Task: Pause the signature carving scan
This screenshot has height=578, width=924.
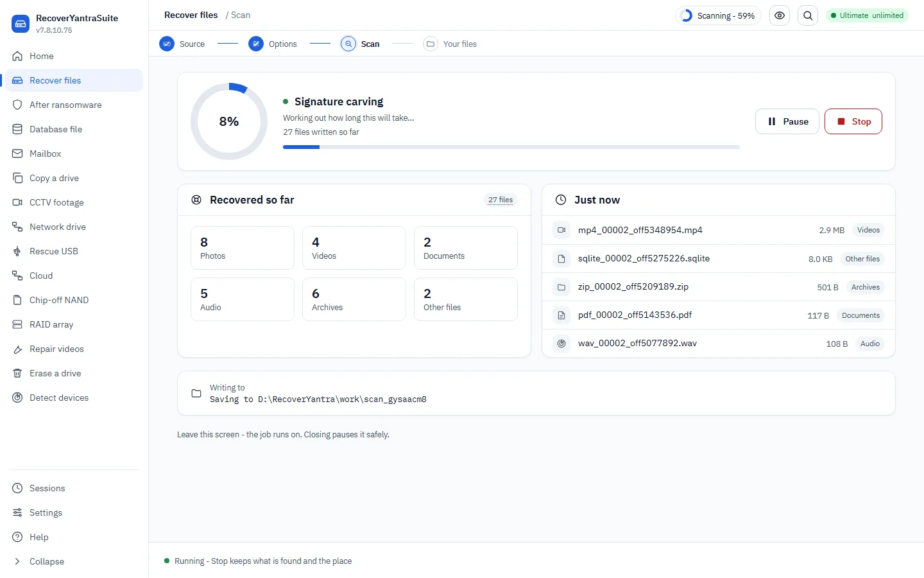Action: [787, 121]
